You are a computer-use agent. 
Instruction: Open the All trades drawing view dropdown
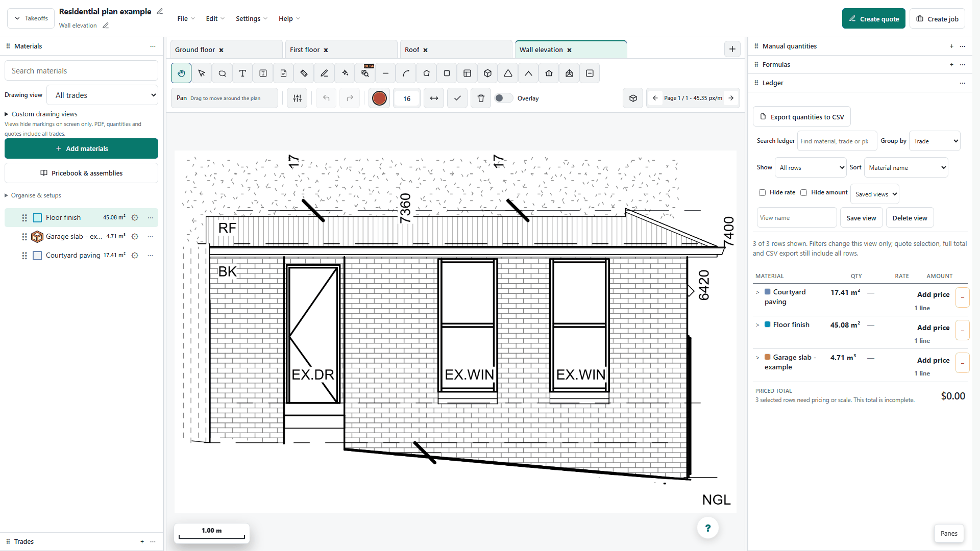click(102, 95)
